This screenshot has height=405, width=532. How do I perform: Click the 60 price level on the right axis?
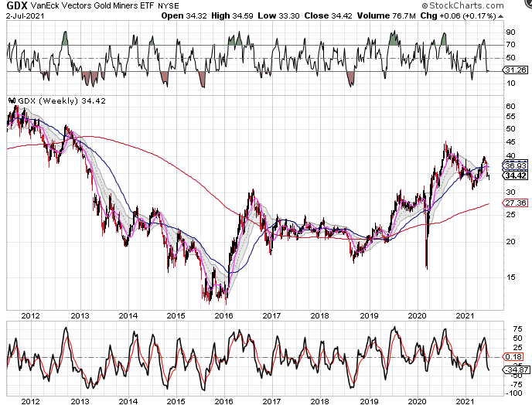tap(509, 106)
